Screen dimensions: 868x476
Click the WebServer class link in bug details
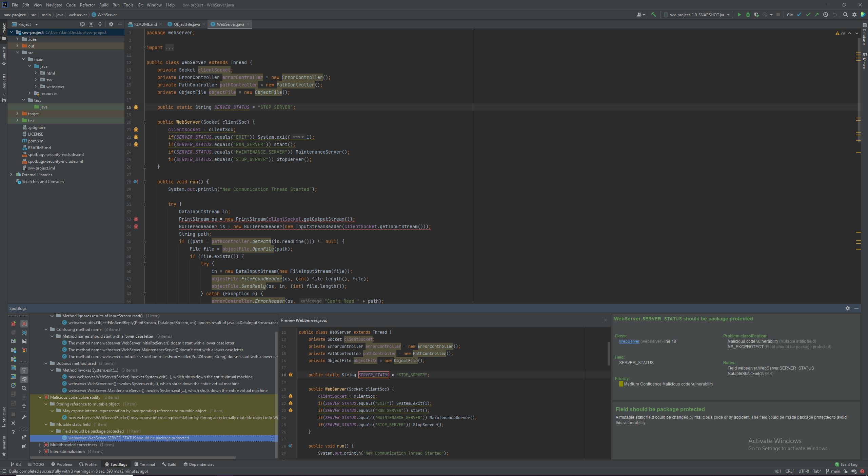[629, 341]
